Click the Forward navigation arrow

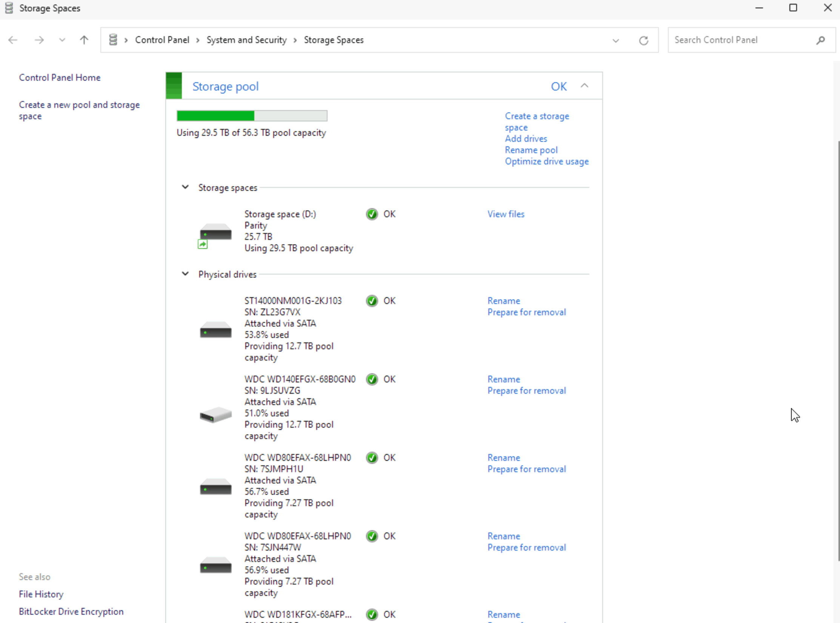(x=39, y=40)
